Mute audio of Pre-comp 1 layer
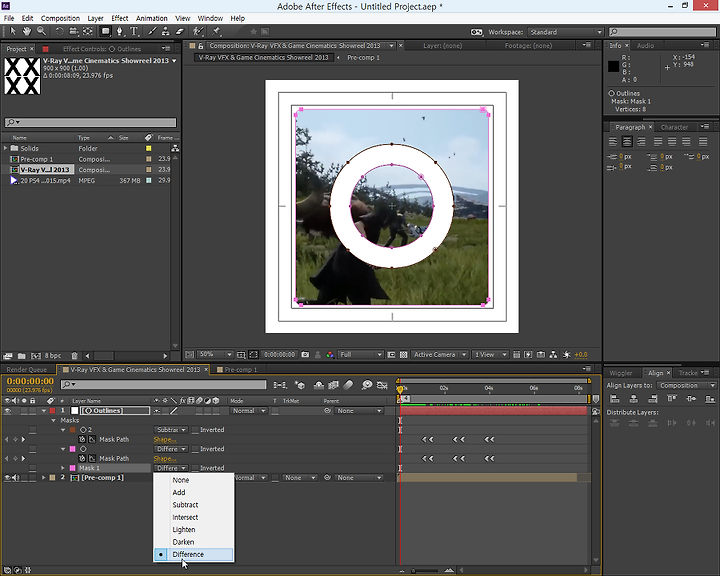 (x=15, y=478)
